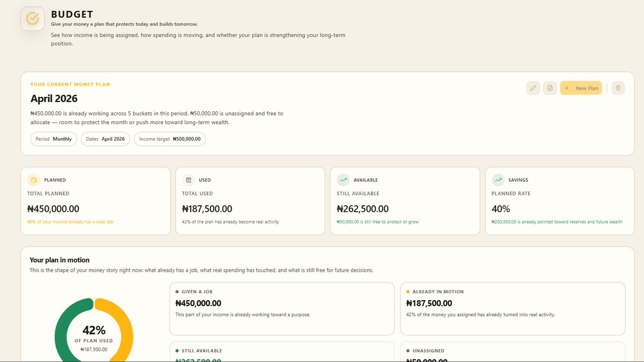Screen dimensions: 644x362
Task: Click the Savings card trend arrow icon
Action: pyautogui.click(x=498, y=180)
